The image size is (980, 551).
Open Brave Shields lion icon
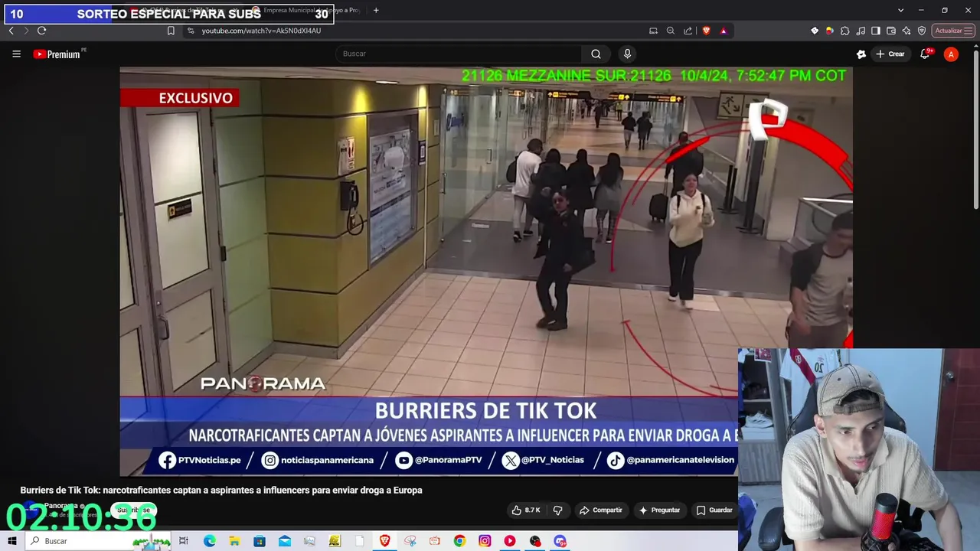point(706,31)
